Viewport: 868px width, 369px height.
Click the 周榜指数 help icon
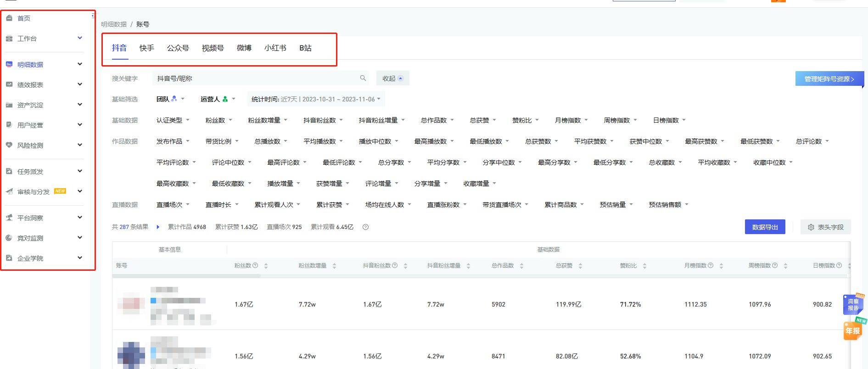pos(775,265)
